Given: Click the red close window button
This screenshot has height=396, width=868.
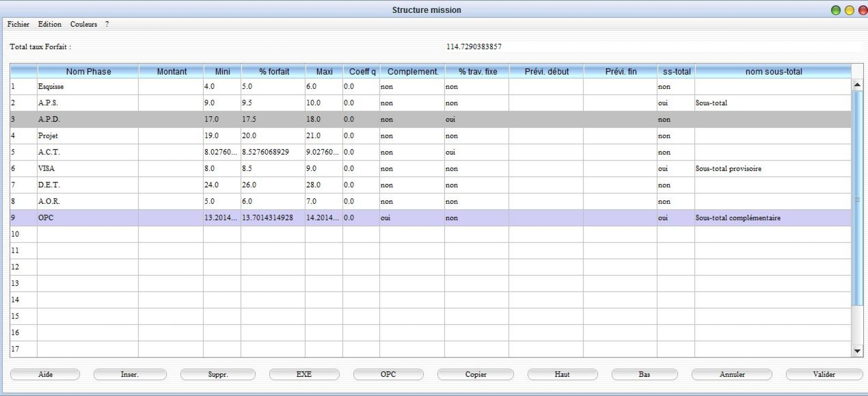Looking at the screenshot, I should (863, 11).
